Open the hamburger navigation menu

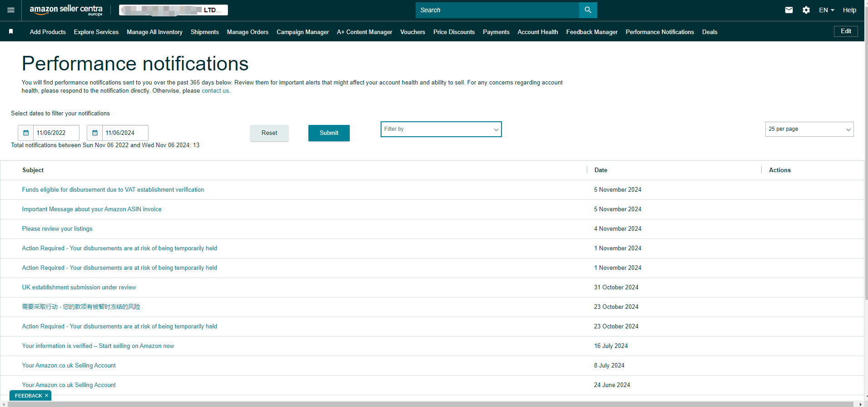(x=11, y=10)
